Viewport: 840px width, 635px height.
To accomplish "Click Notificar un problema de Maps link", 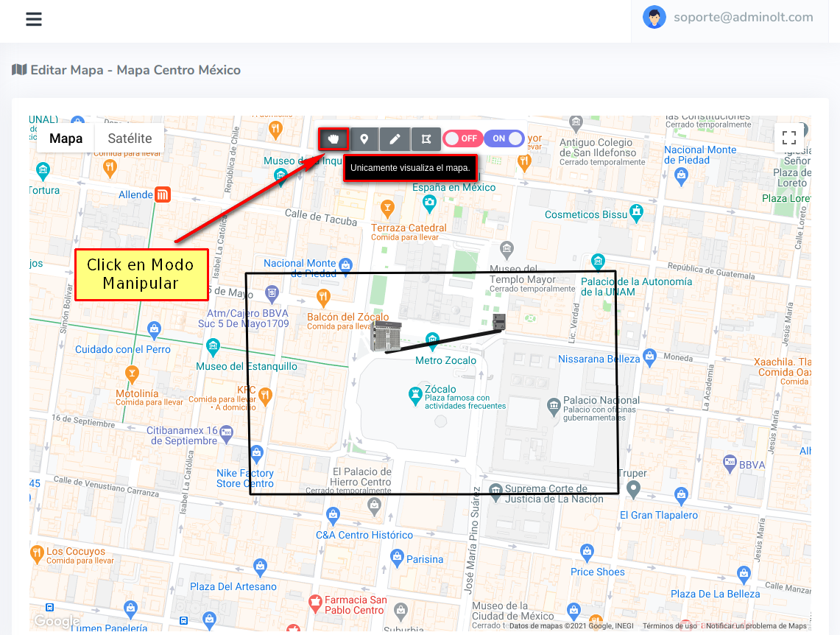I will (756, 626).
